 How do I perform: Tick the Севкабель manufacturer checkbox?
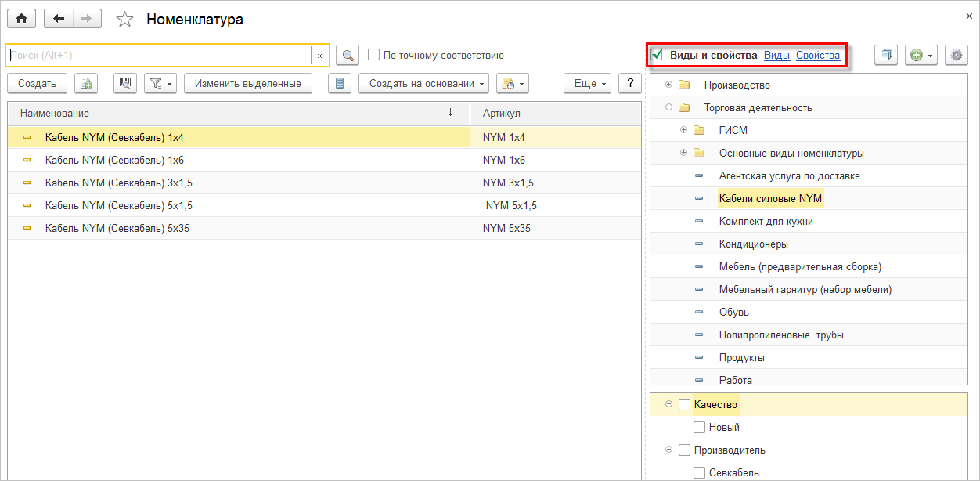point(700,472)
